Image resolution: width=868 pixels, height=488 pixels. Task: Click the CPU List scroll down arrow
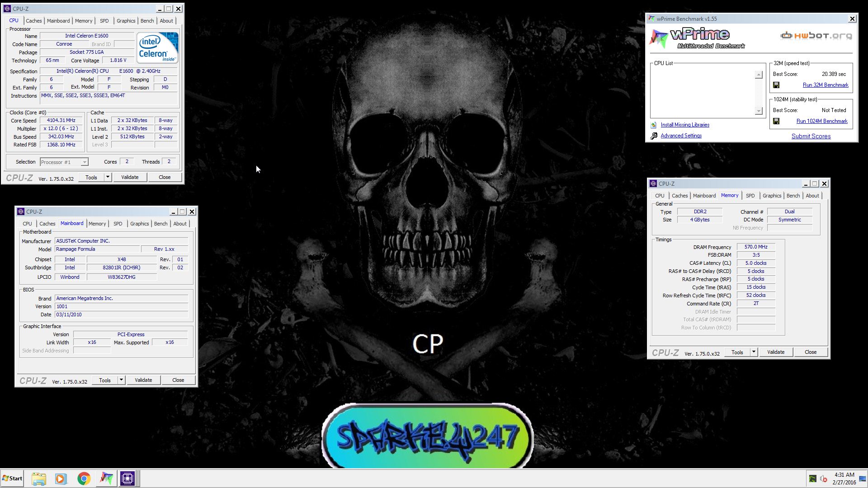(x=759, y=111)
